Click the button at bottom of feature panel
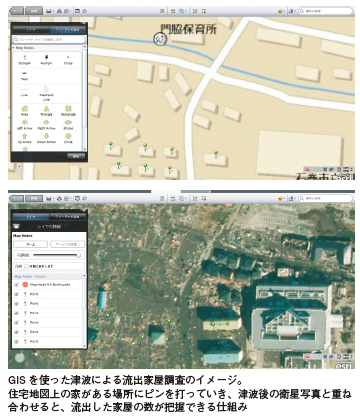Screen dimensions: 360x419 76,156
